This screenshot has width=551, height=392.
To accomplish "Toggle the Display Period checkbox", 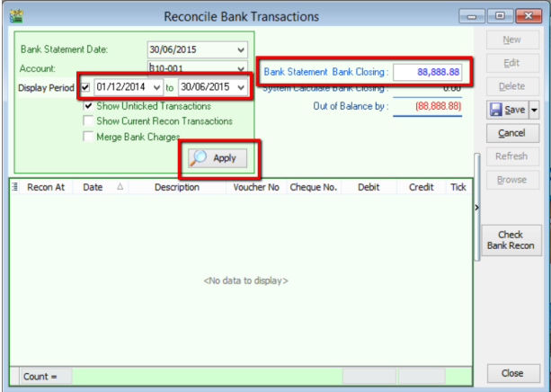I will click(85, 87).
